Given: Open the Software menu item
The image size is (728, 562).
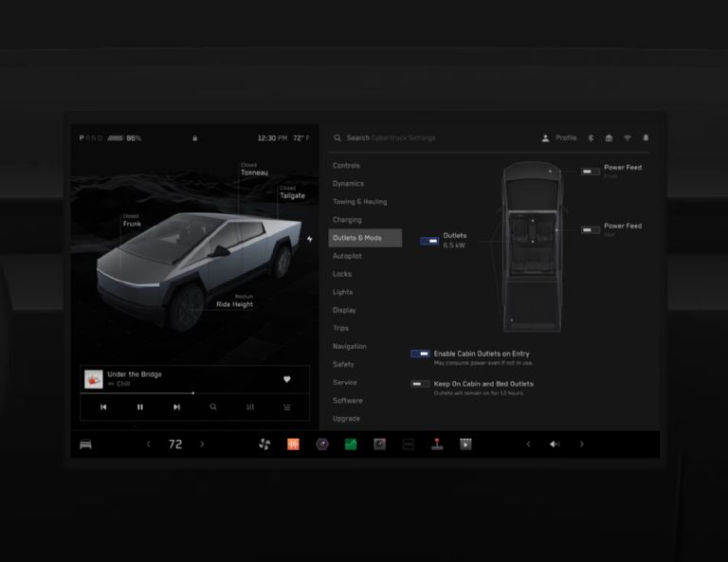Looking at the screenshot, I should 347,401.
